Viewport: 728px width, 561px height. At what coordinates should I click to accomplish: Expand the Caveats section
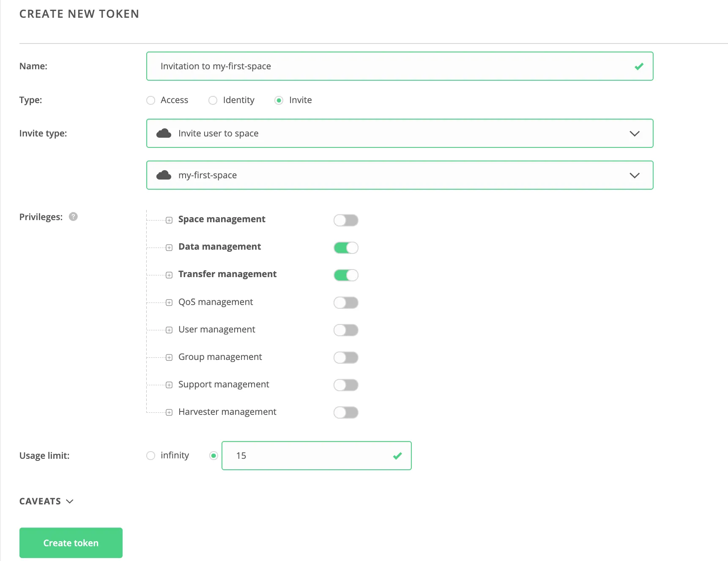coord(70,501)
